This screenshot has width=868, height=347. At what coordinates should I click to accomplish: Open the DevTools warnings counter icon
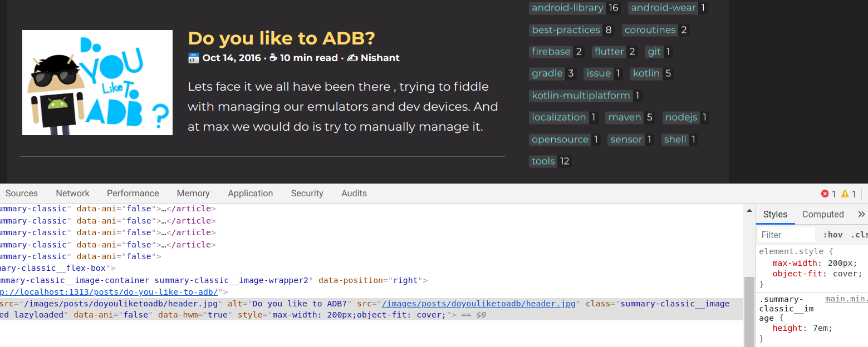[845, 194]
